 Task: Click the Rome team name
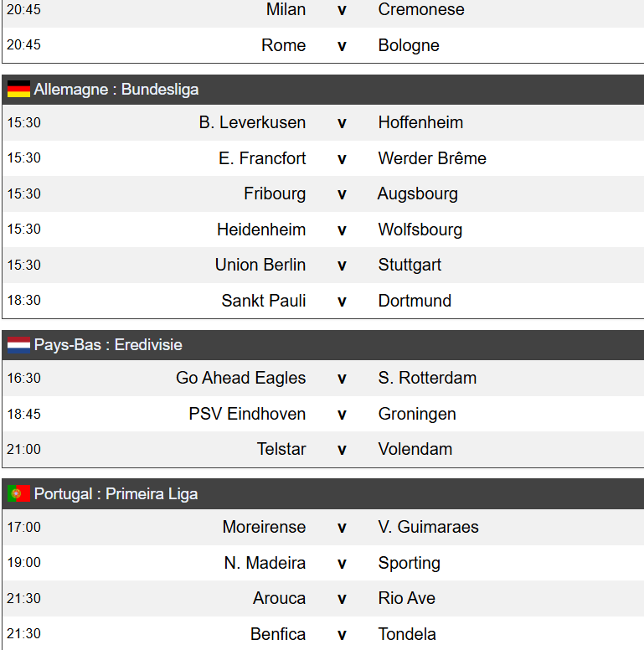pyautogui.click(x=283, y=46)
